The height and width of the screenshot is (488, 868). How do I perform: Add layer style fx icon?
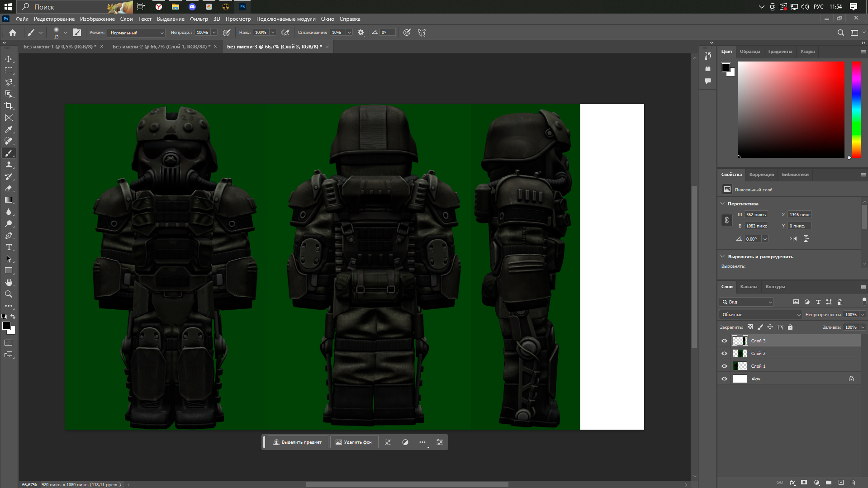pyautogui.click(x=792, y=483)
